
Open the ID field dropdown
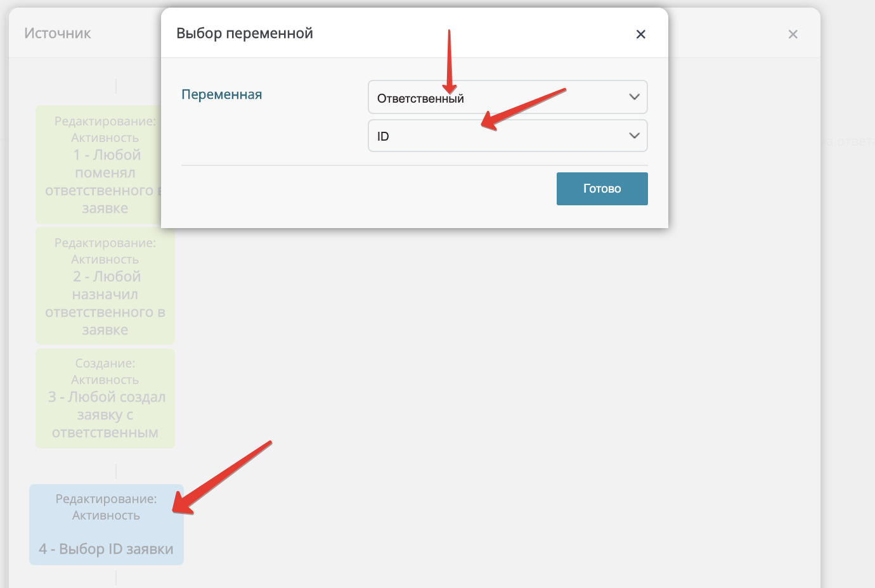pos(507,136)
